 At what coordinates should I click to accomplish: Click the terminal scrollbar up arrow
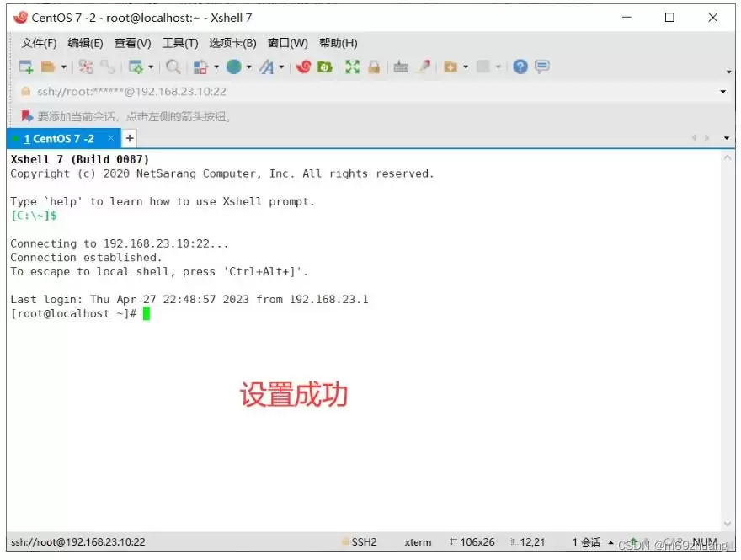[728, 158]
